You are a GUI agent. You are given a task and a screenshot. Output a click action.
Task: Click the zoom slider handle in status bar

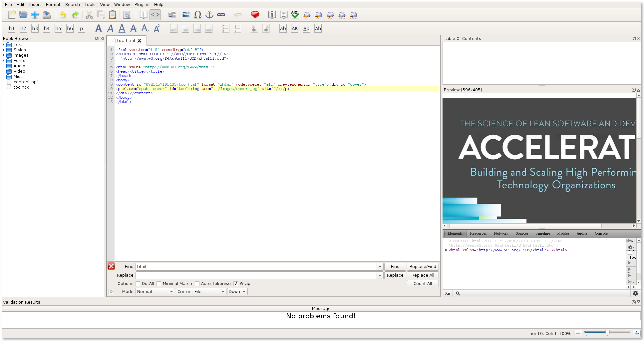pyautogui.click(x=607, y=332)
